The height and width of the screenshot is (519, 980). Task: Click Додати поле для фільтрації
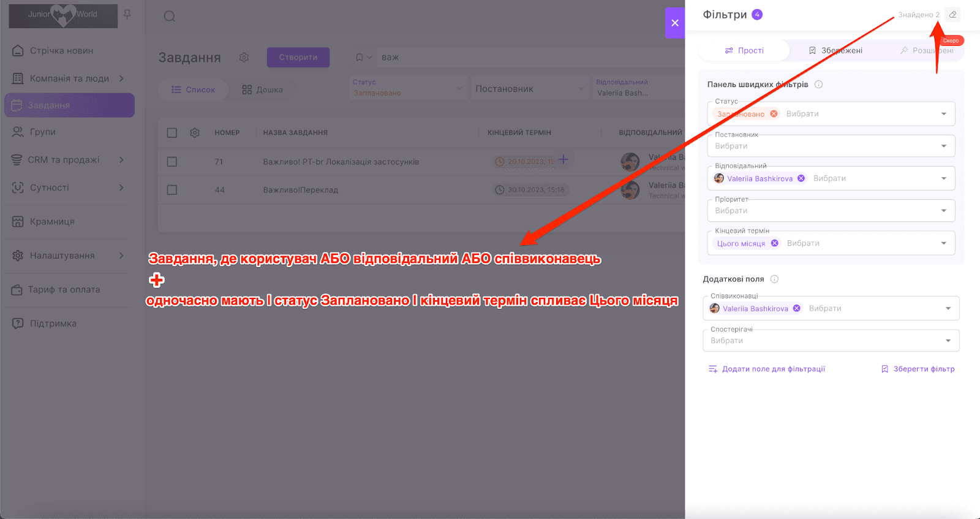(x=767, y=369)
